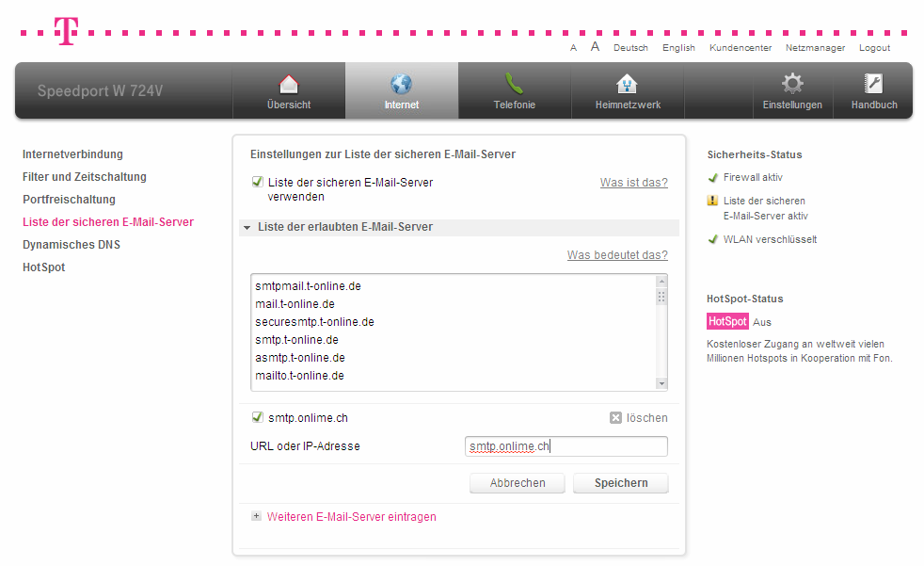
Task: Click the Übersicht house icon
Action: pyautogui.click(x=289, y=85)
